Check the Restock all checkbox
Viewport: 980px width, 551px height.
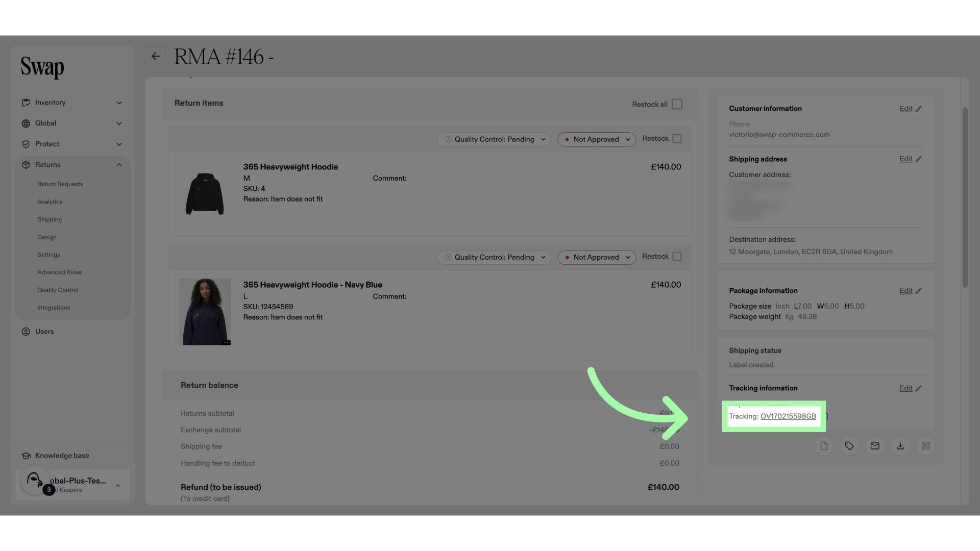tap(677, 104)
